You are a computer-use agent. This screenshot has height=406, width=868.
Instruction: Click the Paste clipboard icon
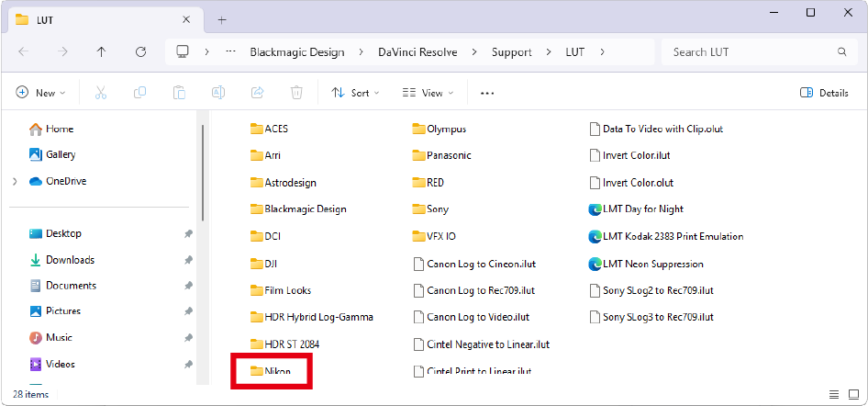click(x=180, y=93)
